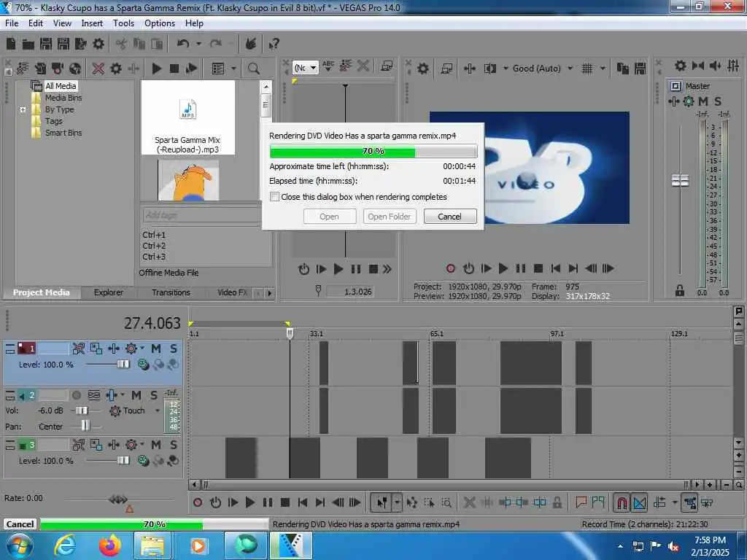Click Track Motion icon on track 1
The width and height of the screenshot is (747, 560).
79,349
